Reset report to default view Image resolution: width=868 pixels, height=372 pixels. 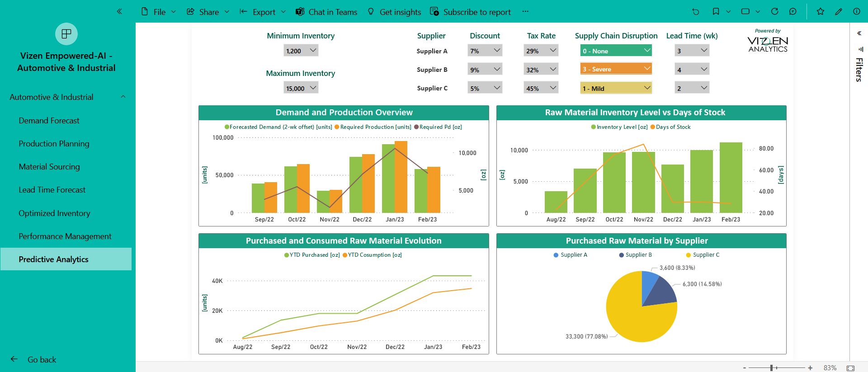[696, 12]
